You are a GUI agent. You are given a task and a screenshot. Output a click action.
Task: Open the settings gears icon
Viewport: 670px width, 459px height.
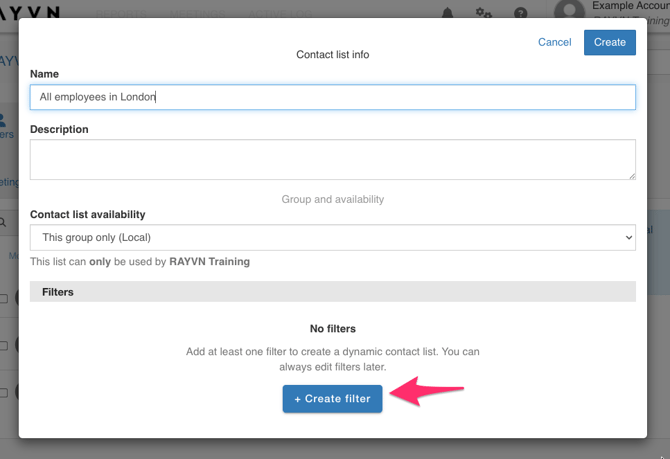click(x=484, y=13)
